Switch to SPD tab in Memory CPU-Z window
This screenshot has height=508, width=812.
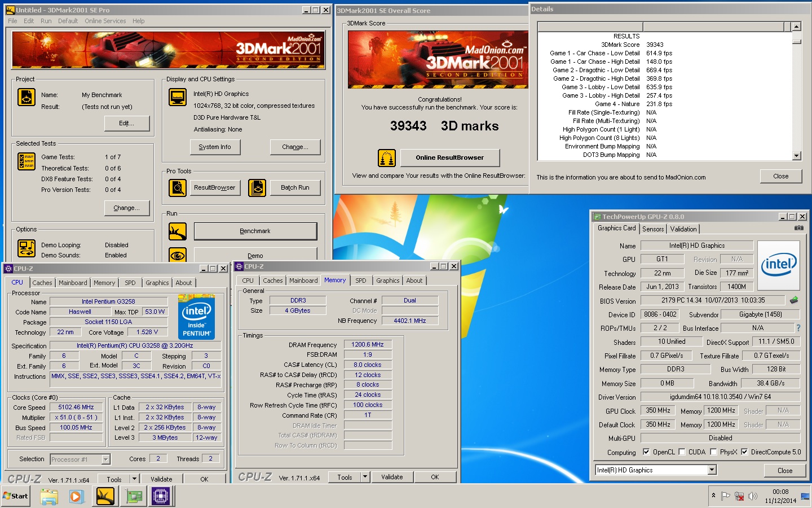(361, 281)
